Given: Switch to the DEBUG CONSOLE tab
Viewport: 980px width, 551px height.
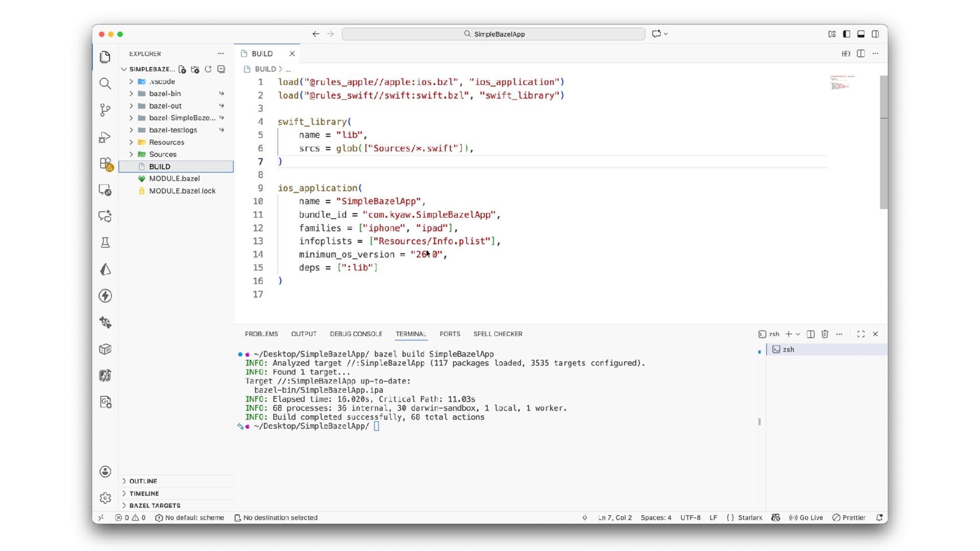Looking at the screenshot, I should [x=356, y=334].
